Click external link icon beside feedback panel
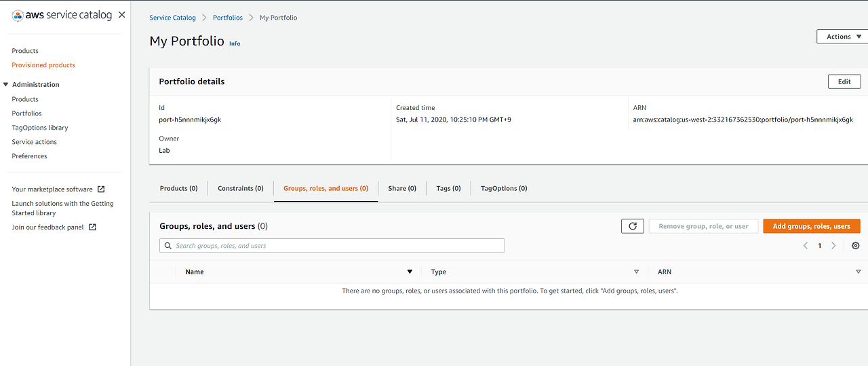868x366 pixels. 92,227
